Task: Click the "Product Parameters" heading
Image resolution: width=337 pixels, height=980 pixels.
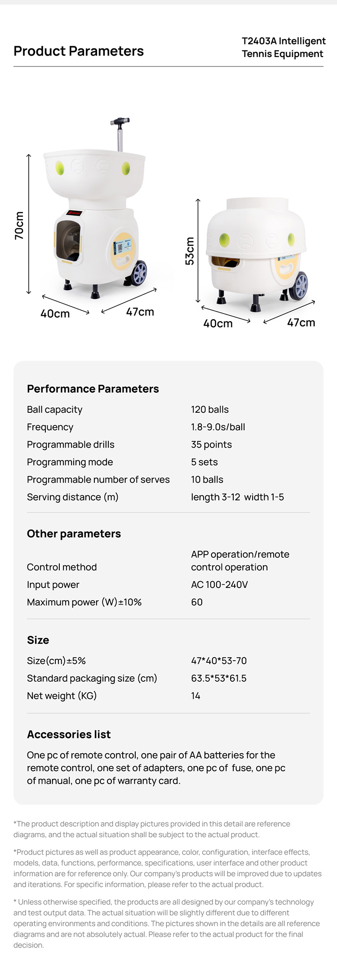Action: [x=79, y=51]
